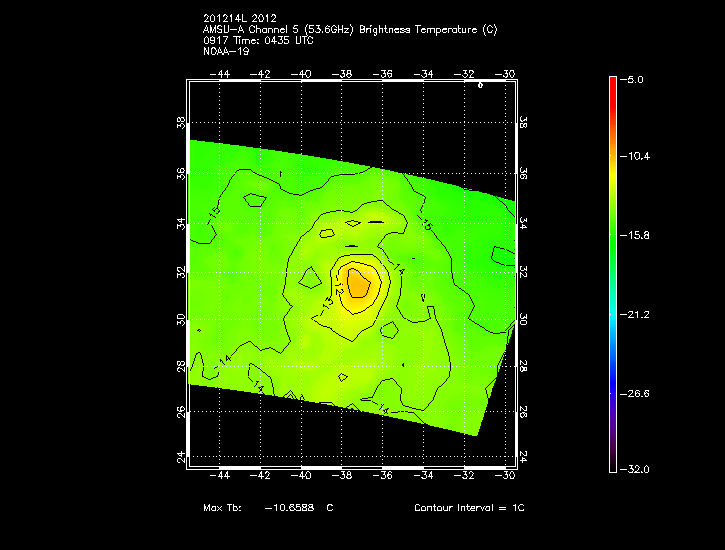The width and height of the screenshot is (725, 550).
Task: Click the -21.2 color bar label
Action: 636,314
